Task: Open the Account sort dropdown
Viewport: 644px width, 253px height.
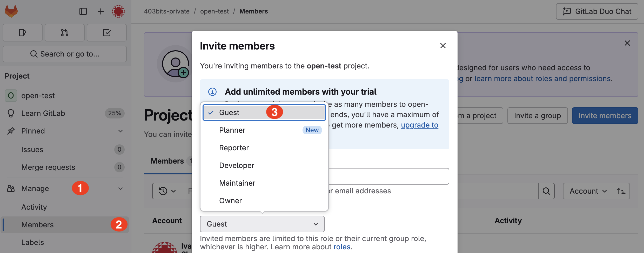Action: pyautogui.click(x=588, y=191)
